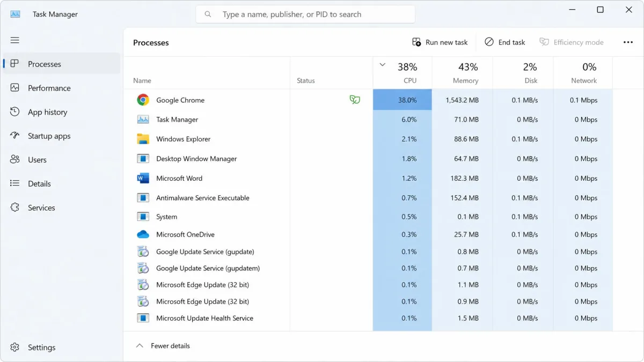Click the Microsoft Update Health Service icon

point(143,318)
